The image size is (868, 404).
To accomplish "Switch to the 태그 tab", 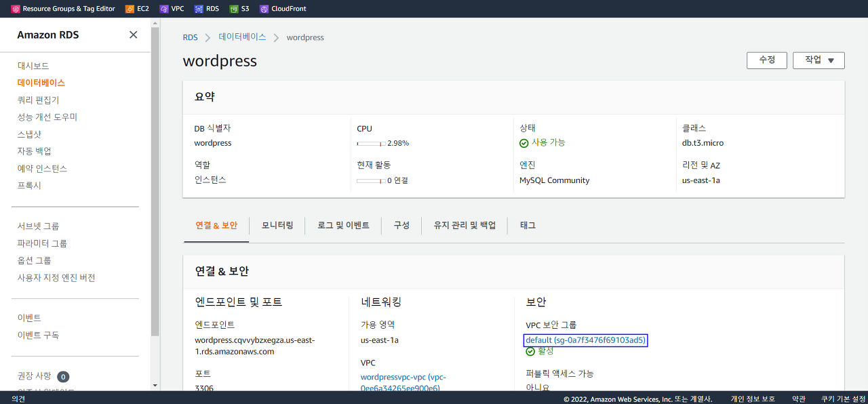I will [528, 225].
